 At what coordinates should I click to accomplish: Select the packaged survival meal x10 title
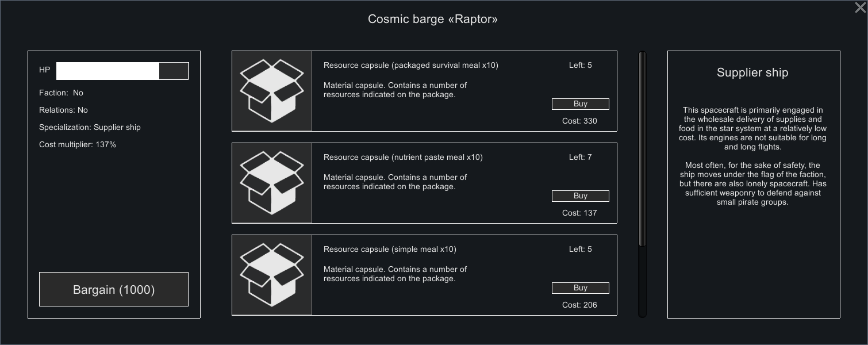tap(410, 66)
